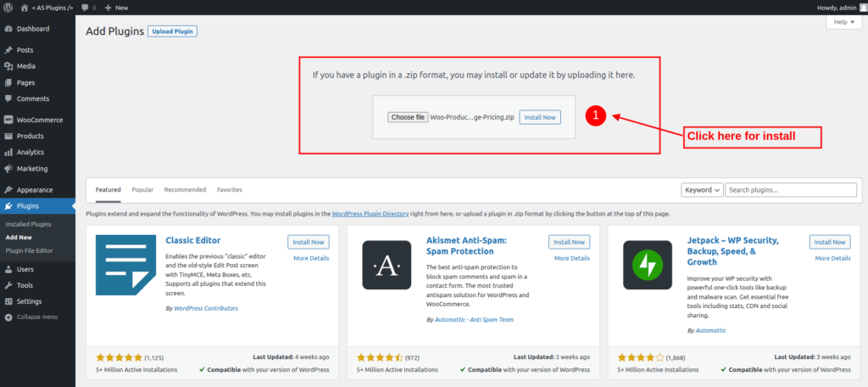Install the Akismet Anti-Spam plugin
The height and width of the screenshot is (387, 868).
[569, 242]
